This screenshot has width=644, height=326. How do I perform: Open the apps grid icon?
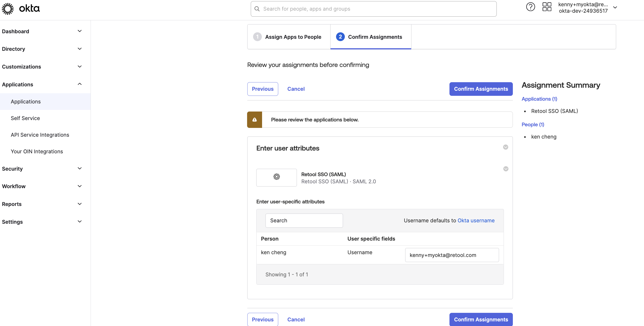547,7
